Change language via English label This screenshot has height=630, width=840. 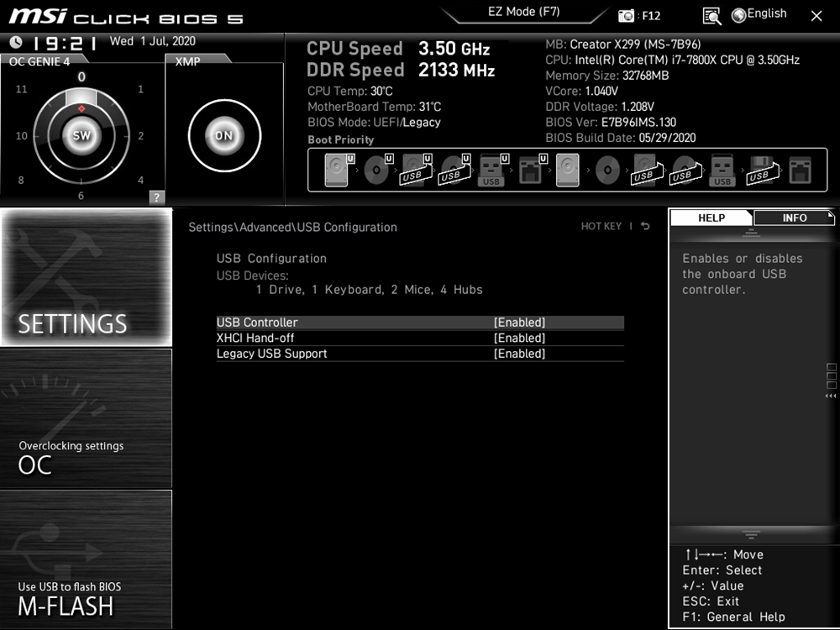point(767,14)
